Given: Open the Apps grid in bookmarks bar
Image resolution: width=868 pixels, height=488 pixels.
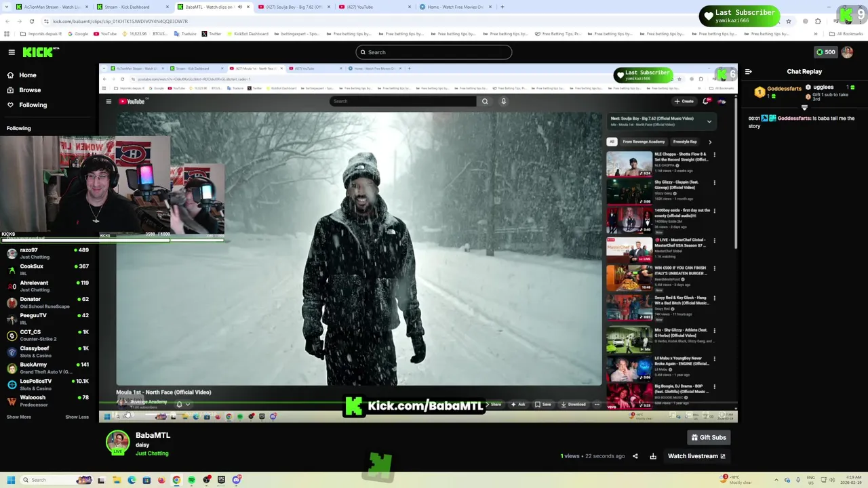Looking at the screenshot, I should point(7,34).
